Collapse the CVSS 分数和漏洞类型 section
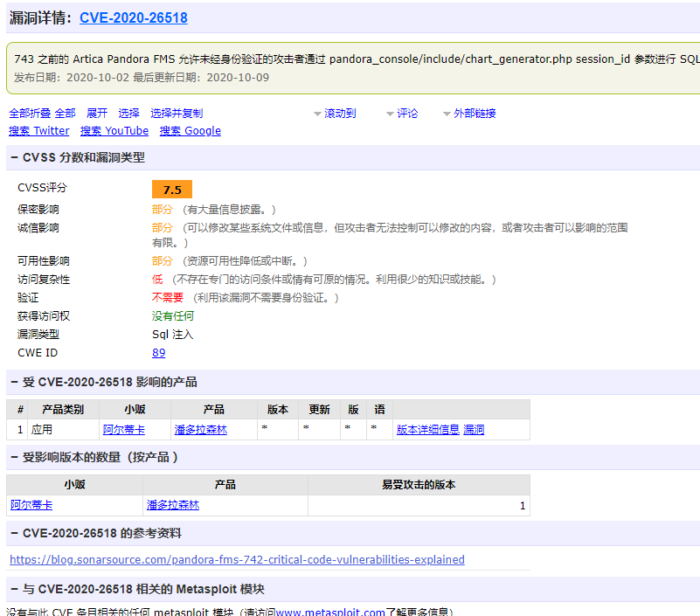This screenshot has width=700, height=616. coord(14,157)
